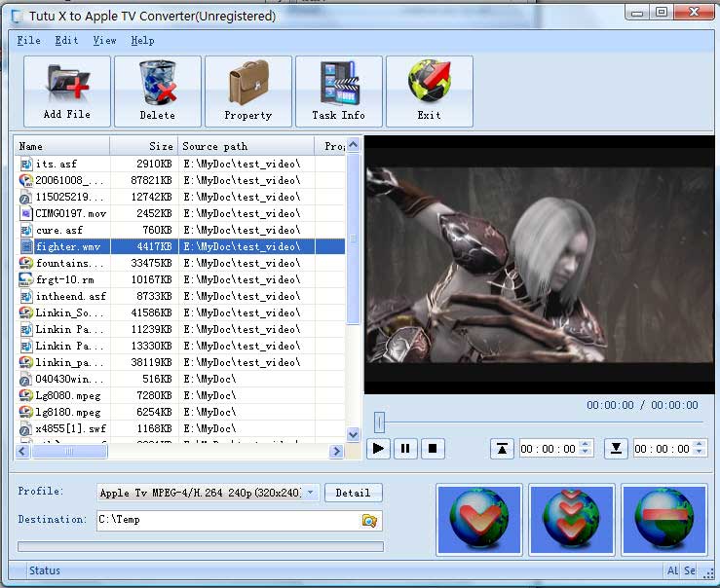The height and width of the screenshot is (588, 720).
Task: Select the 040430win... file row
Action: (180, 379)
